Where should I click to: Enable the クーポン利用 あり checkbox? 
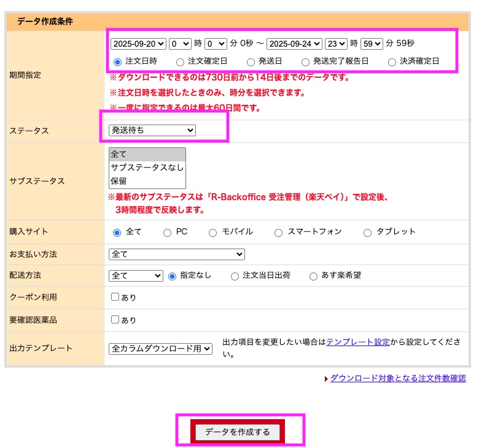pyautogui.click(x=115, y=297)
